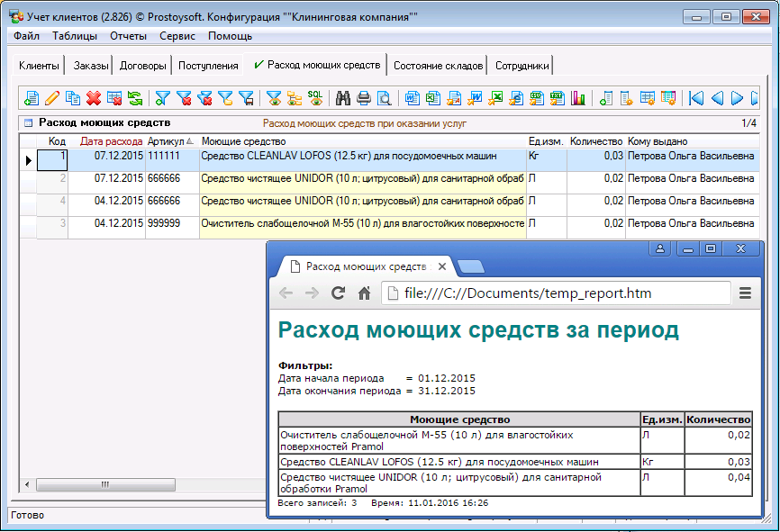Click the printer icon in toolbar

[364, 98]
